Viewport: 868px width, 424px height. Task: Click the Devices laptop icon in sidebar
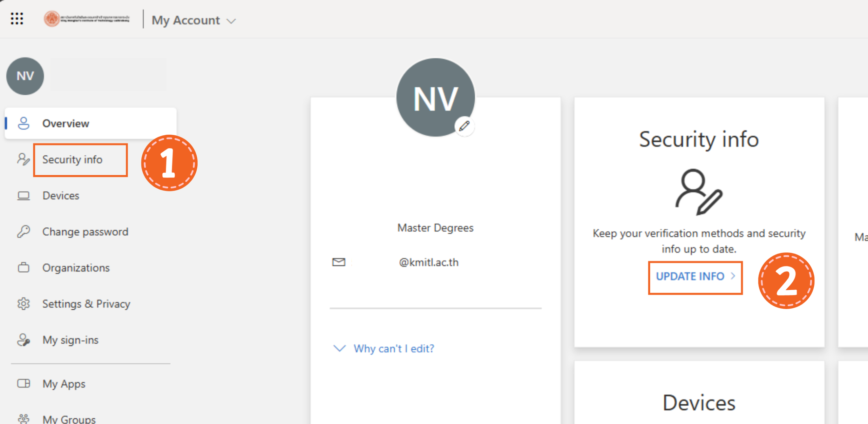point(23,196)
